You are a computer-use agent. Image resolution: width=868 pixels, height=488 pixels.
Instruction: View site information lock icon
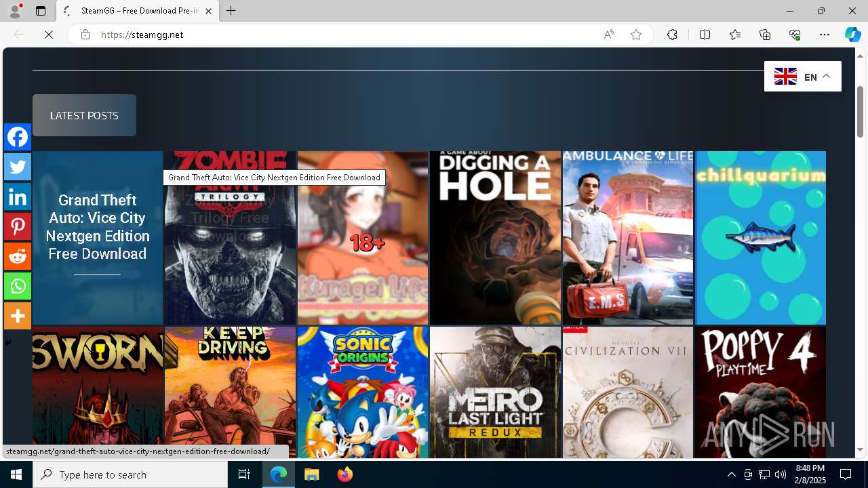point(85,35)
